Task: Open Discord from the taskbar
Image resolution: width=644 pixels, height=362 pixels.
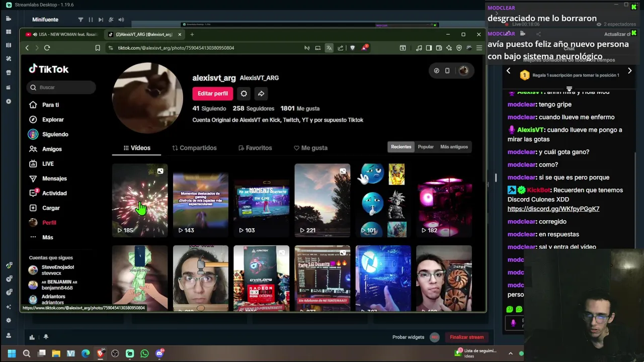Action: (x=159, y=353)
